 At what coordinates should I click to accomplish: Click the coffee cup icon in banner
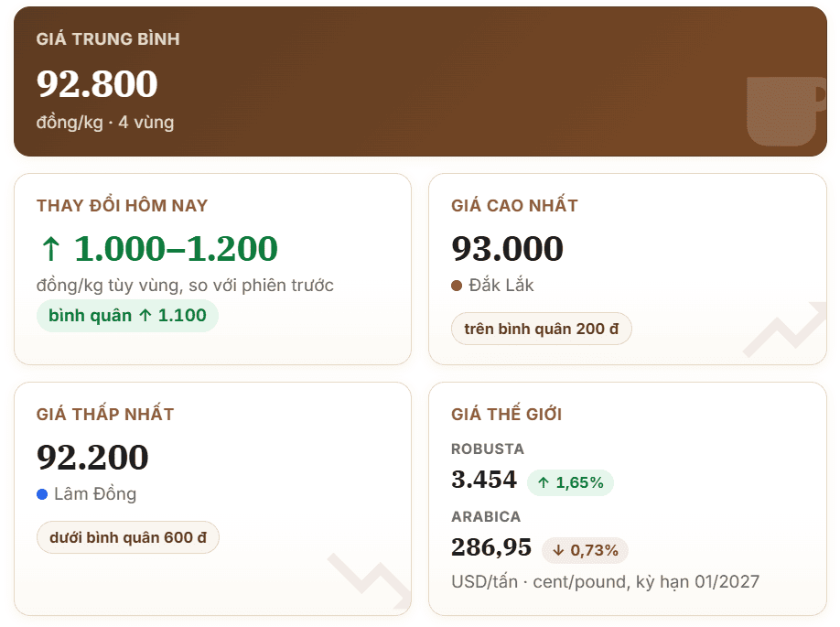786,111
